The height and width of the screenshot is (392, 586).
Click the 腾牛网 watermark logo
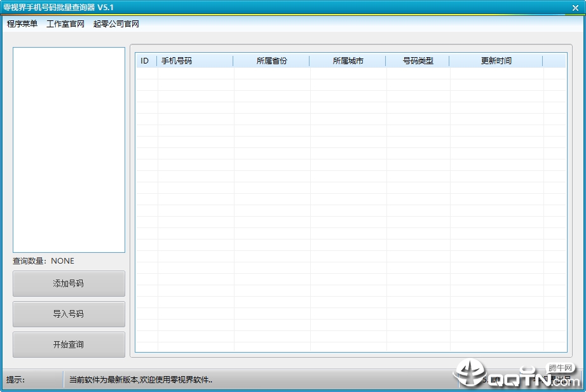[517, 374]
